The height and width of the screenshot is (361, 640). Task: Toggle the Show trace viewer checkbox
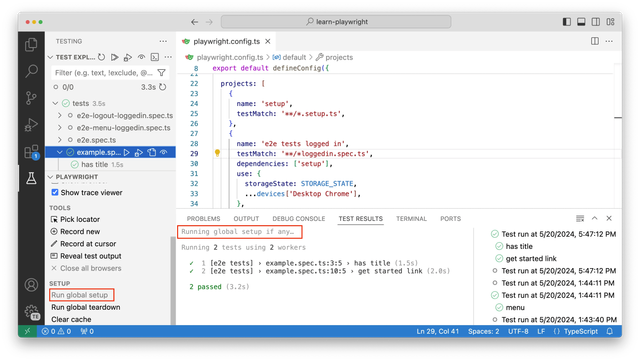point(55,192)
